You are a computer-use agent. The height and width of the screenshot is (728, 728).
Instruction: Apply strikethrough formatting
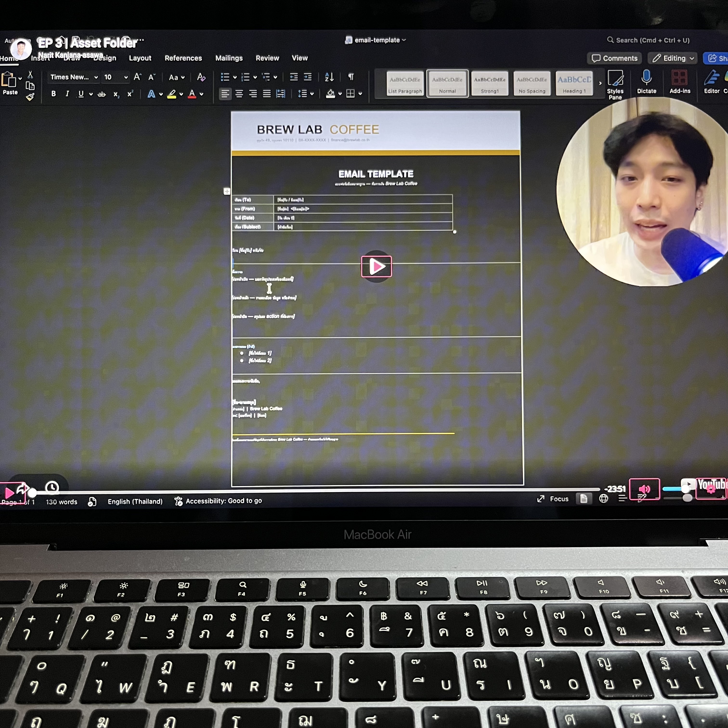(x=101, y=94)
